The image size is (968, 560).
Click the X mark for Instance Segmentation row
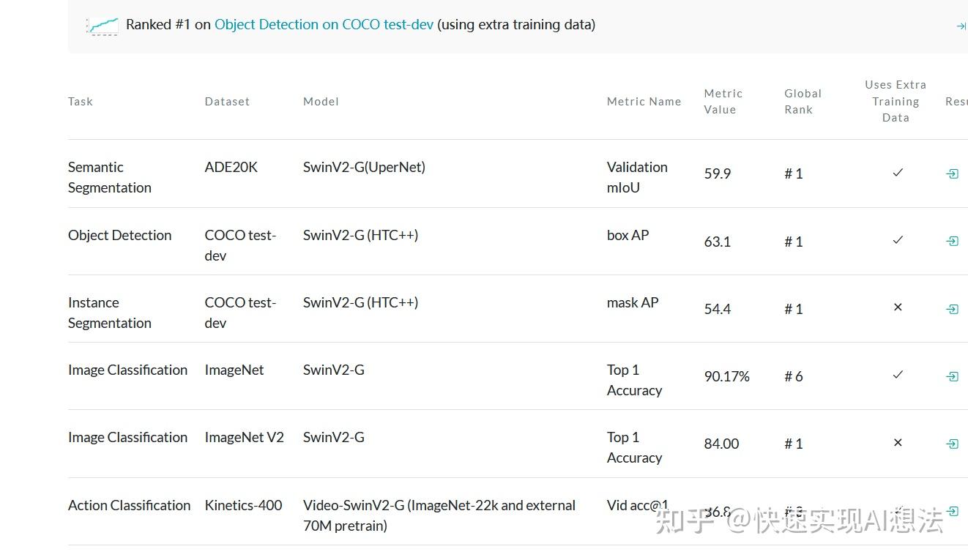click(897, 307)
